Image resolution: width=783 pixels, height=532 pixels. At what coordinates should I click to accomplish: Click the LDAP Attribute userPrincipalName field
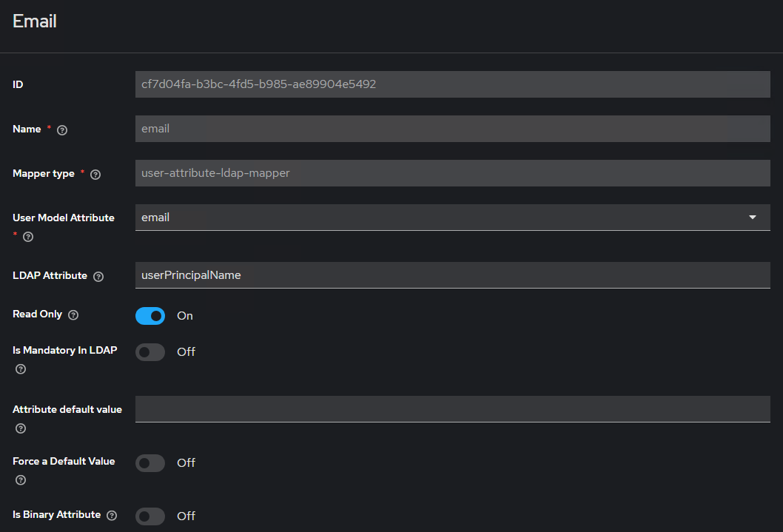pyautogui.click(x=452, y=275)
